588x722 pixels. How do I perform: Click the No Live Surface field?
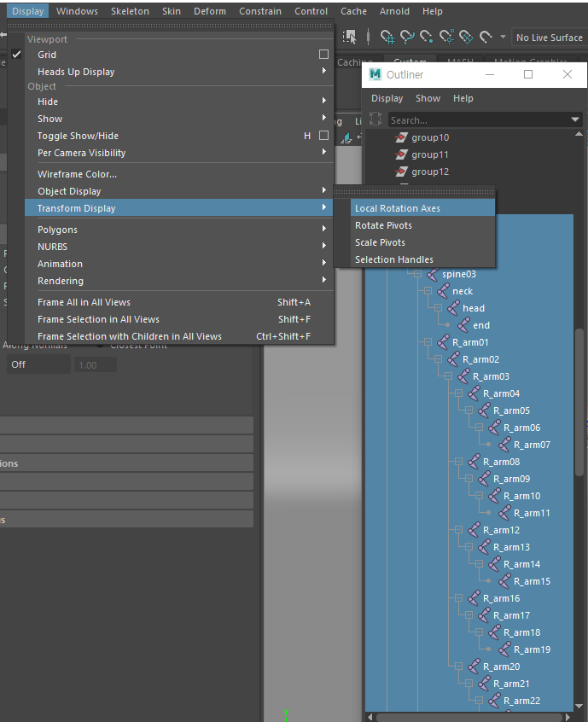click(549, 38)
